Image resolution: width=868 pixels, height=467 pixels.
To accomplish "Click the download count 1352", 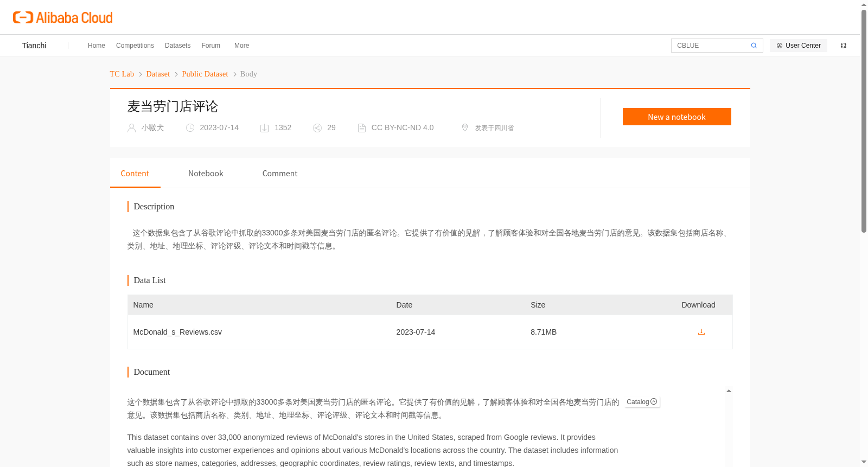I will pyautogui.click(x=283, y=128).
